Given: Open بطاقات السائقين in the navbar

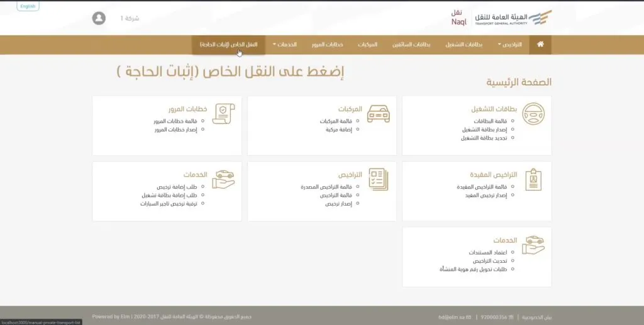Looking at the screenshot, I should coord(411,44).
